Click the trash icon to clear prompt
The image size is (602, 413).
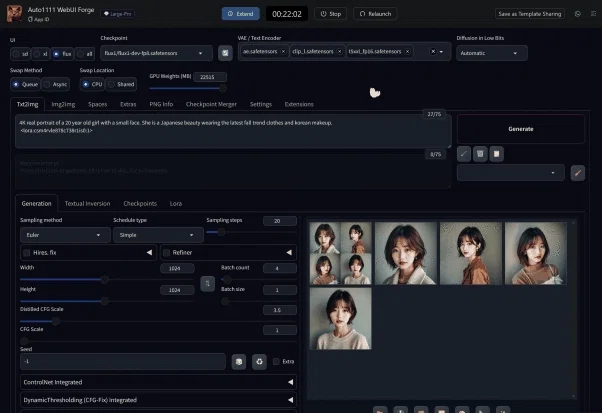point(480,154)
